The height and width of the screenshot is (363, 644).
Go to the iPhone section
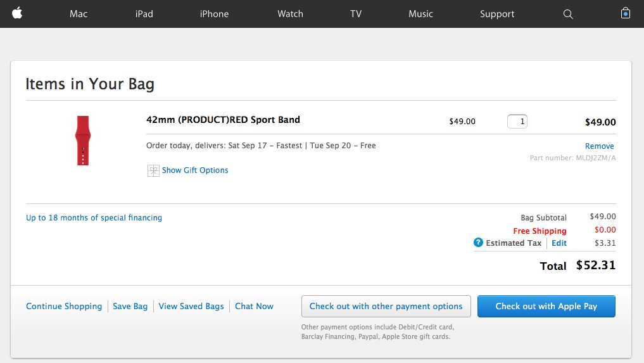(x=214, y=13)
